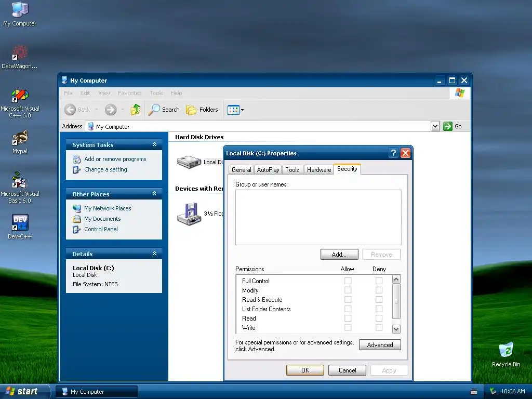Screen dimensions: 532x399
Task: Select the Local Disk drive icon
Action: pyautogui.click(x=189, y=162)
